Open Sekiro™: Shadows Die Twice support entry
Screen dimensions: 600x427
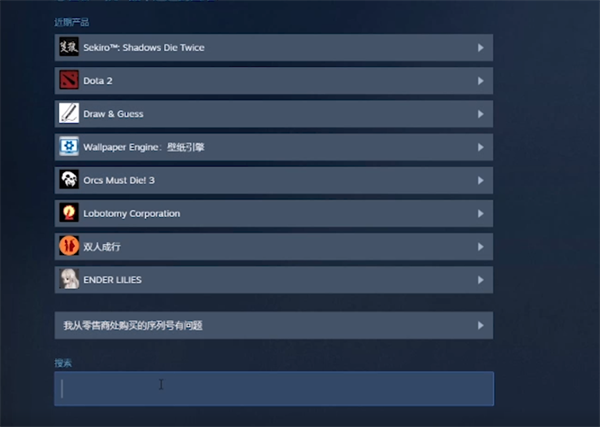tap(144, 47)
